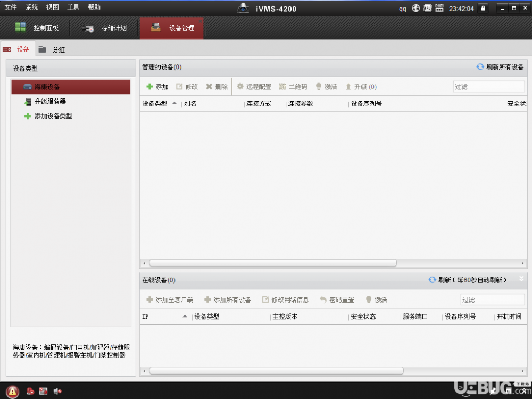This screenshot has width=532, height=399.
Task: Click the 过滤 field in managed devices
Action: [x=488, y=87]
